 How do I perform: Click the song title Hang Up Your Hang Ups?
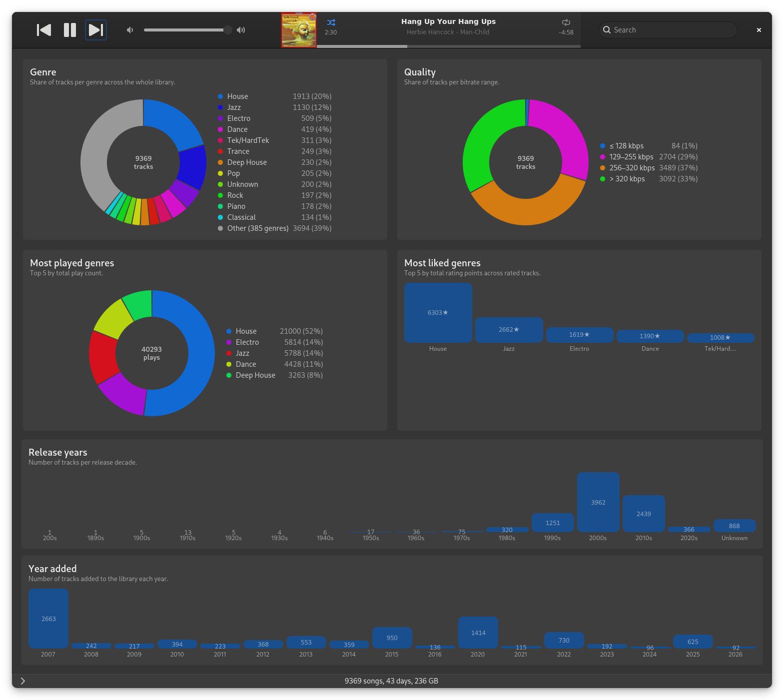point(449,21)
